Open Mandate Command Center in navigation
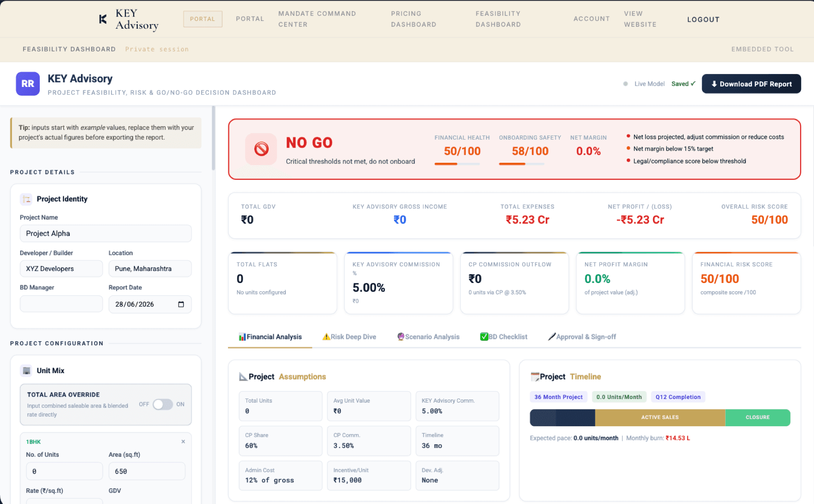Image resolution: width=814 pixels, height=504 pixels. (x=317, y=19)
